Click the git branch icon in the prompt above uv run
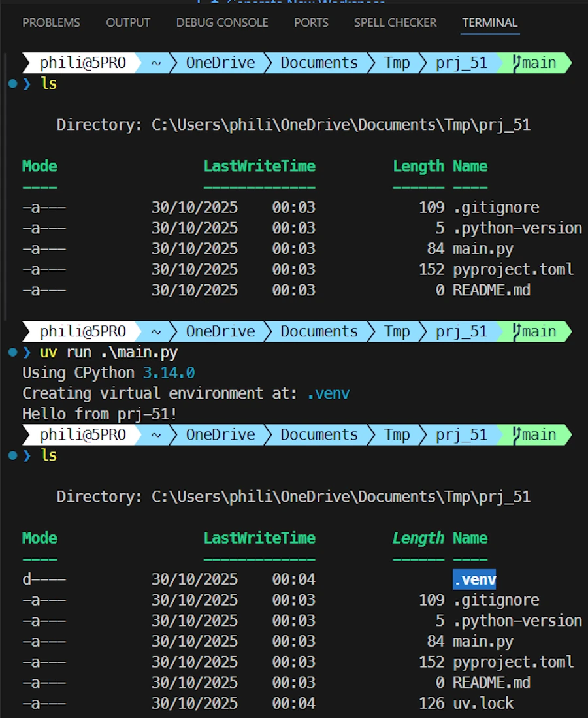The image size is (588, 718). point(517,331)
